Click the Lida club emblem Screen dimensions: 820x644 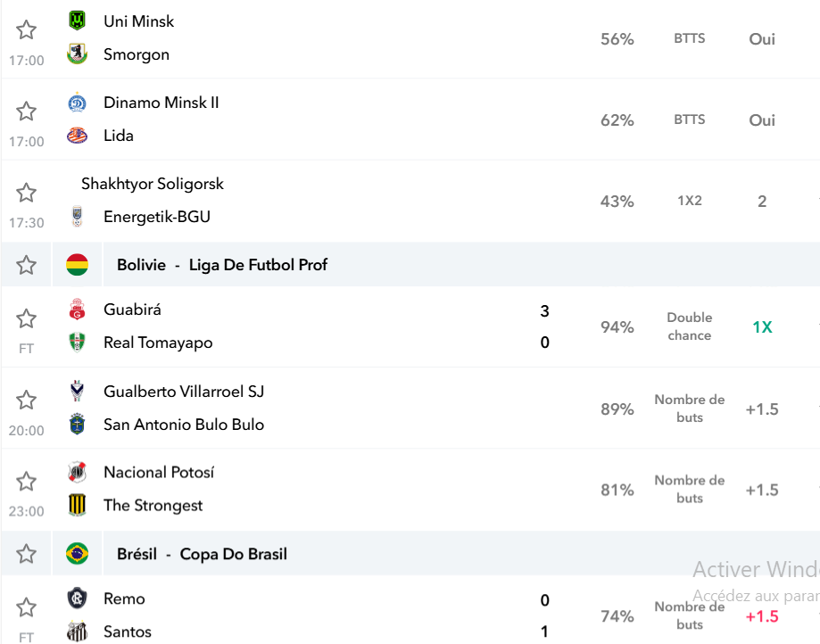coord(77,136)
